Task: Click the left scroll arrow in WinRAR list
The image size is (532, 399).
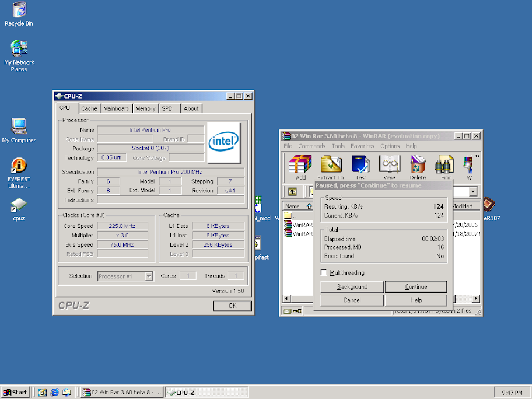Action: click(x=286, y=299)
